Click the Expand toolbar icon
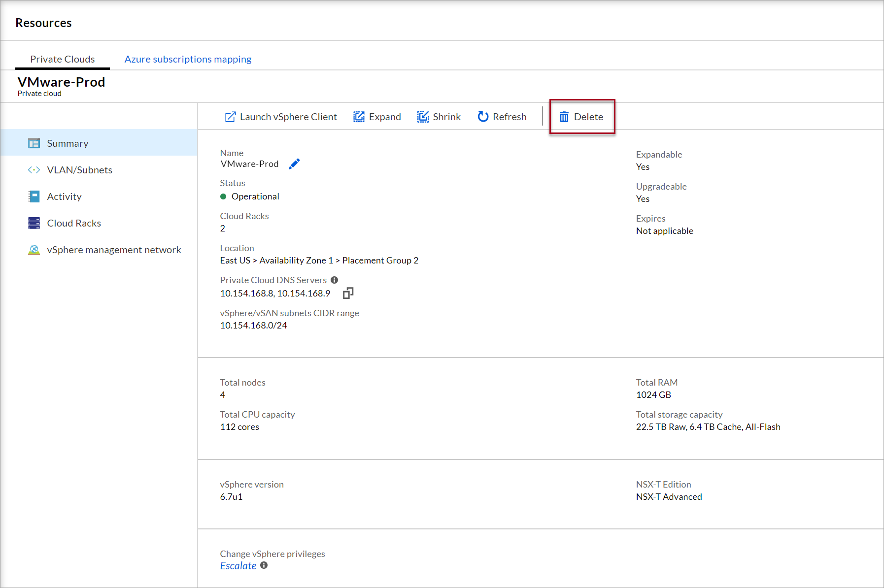 [359, 117]
